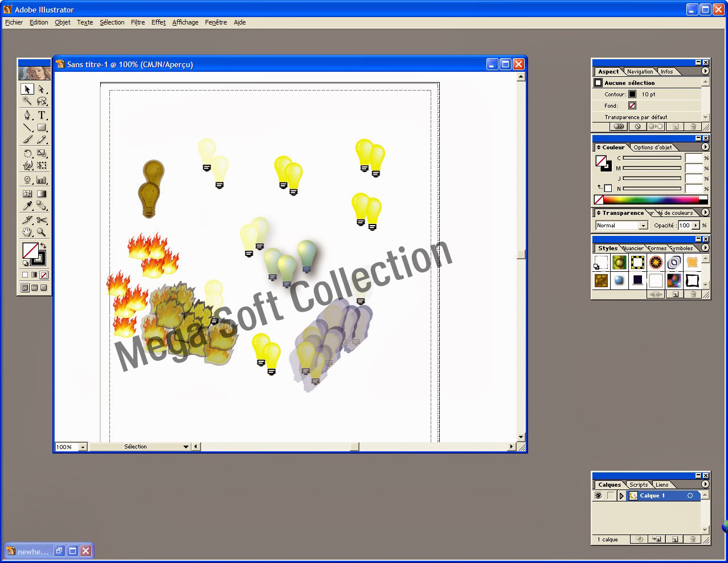This screenshot has height=563, width=728.
Task: Restore minimized newhe... document window
Action: pos(58,550)
